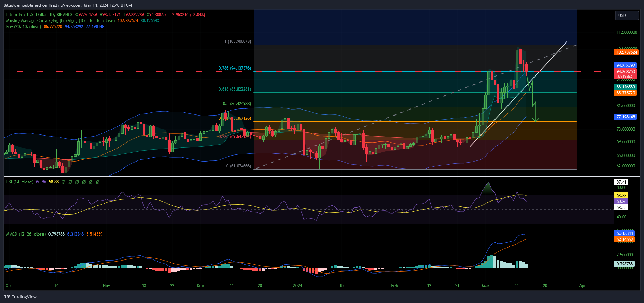Click the 0.798788 MACD histogram axis label

[x=625, y=264]
